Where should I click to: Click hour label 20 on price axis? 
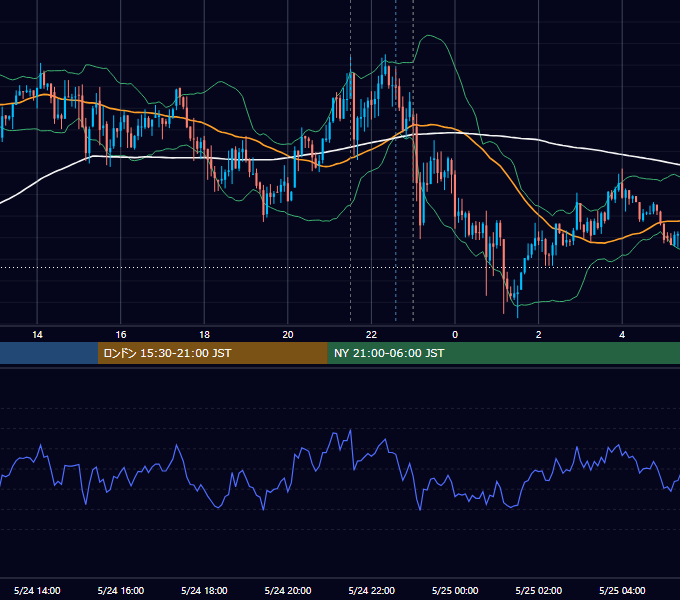288,335
